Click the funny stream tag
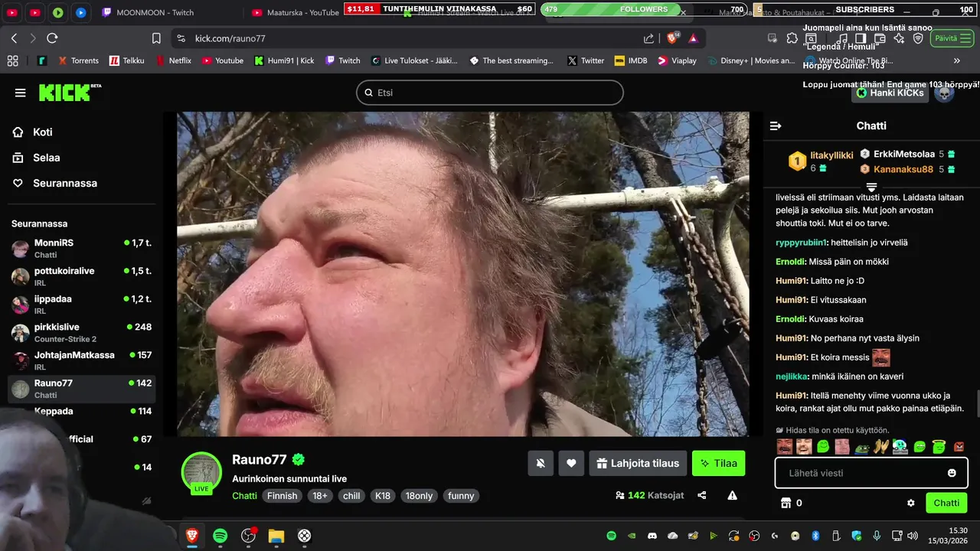The height and width of the screenshot is (551, 980). [461, 496]
